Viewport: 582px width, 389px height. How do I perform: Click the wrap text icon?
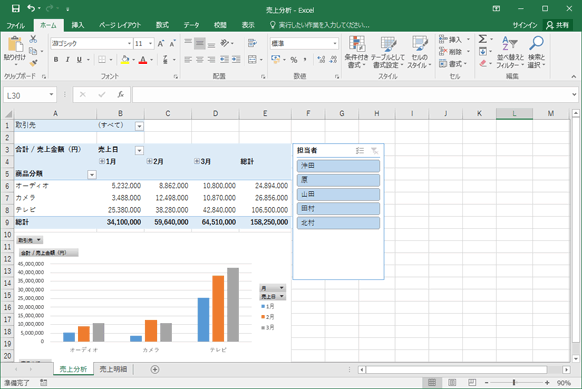252,43
